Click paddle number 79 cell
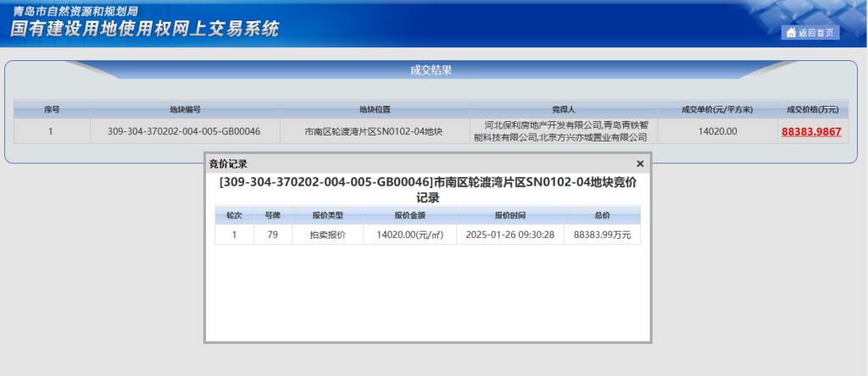 pyautogui.click(x=272, y=235)
